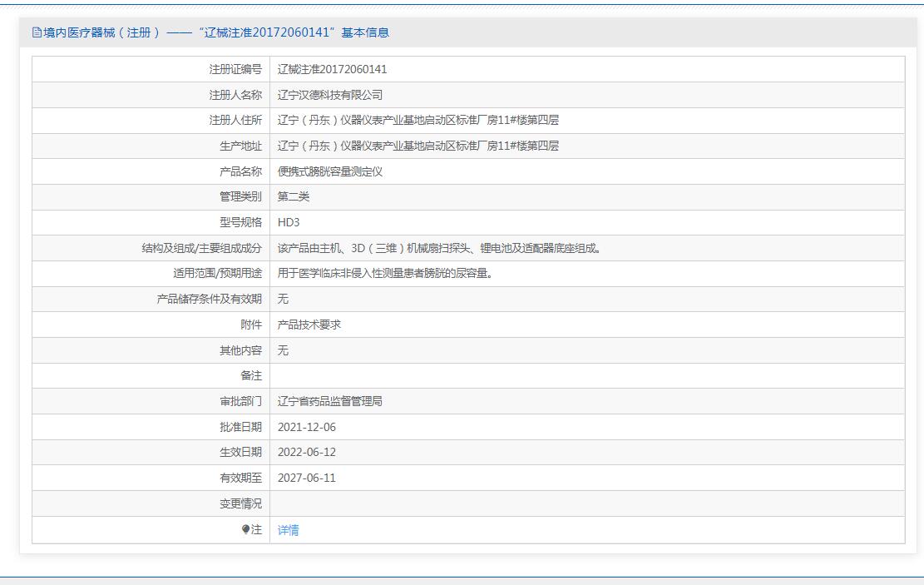Viewport: 924px width, 585px height.
Task: Select product name 便携式膀胱容量测定仪
Action: click(x=330, y=171)
